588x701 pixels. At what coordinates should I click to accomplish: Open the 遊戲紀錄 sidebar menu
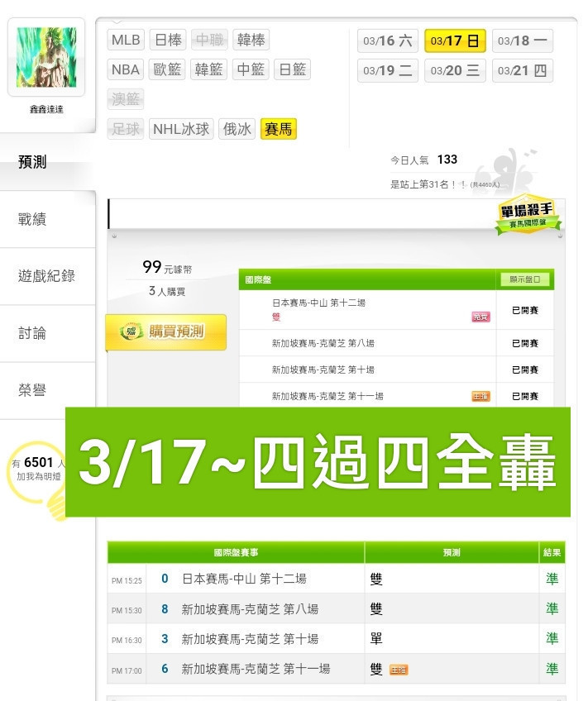pyautogui.click(x=46, y=276)
